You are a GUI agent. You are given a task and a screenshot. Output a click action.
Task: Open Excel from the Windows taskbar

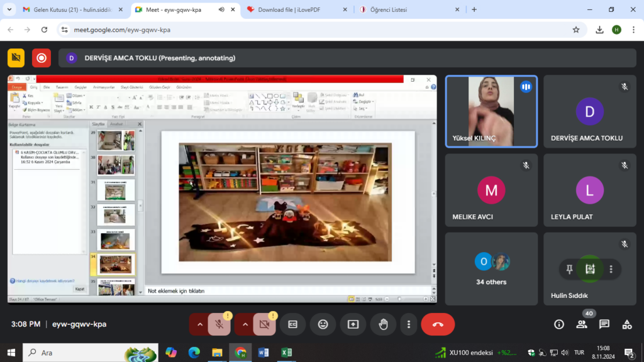[x=286, y=353]
